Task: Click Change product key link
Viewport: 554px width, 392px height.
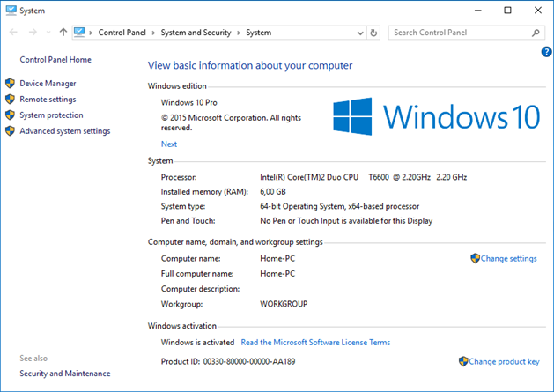Action: point(504,361)
